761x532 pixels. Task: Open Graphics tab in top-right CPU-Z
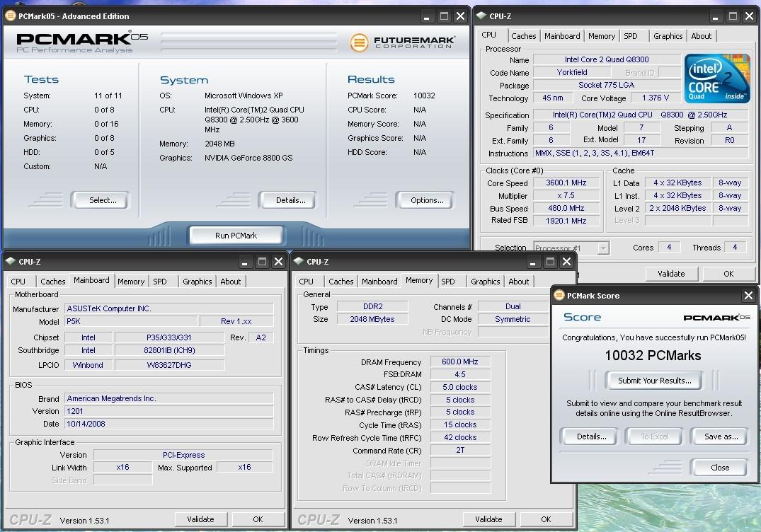point(668,36)
